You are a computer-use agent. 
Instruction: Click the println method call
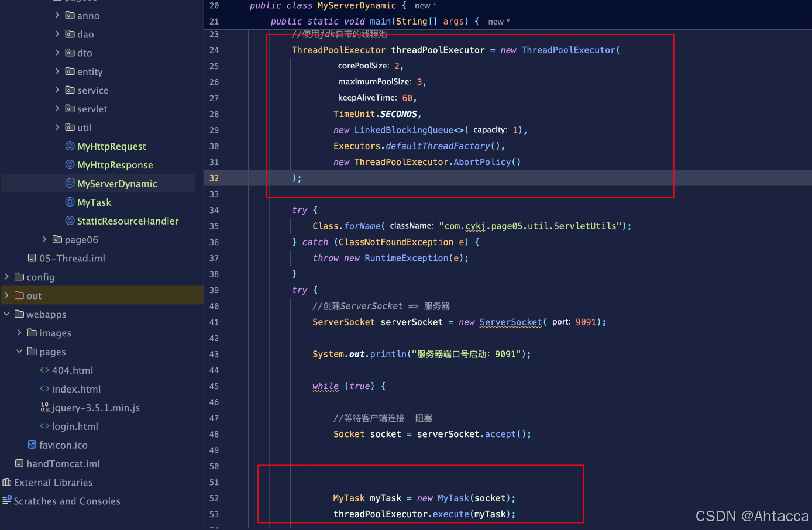click(388, 354)
